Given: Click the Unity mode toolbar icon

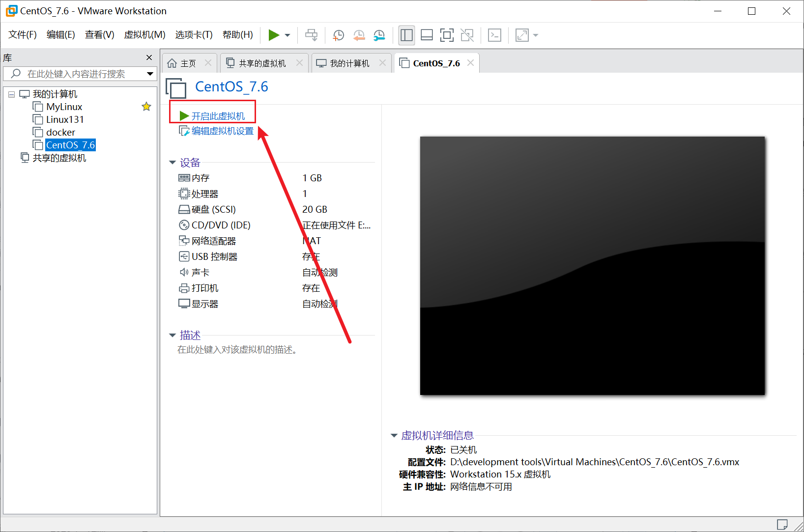Looking at the screenshot, I should click(467, 35).
